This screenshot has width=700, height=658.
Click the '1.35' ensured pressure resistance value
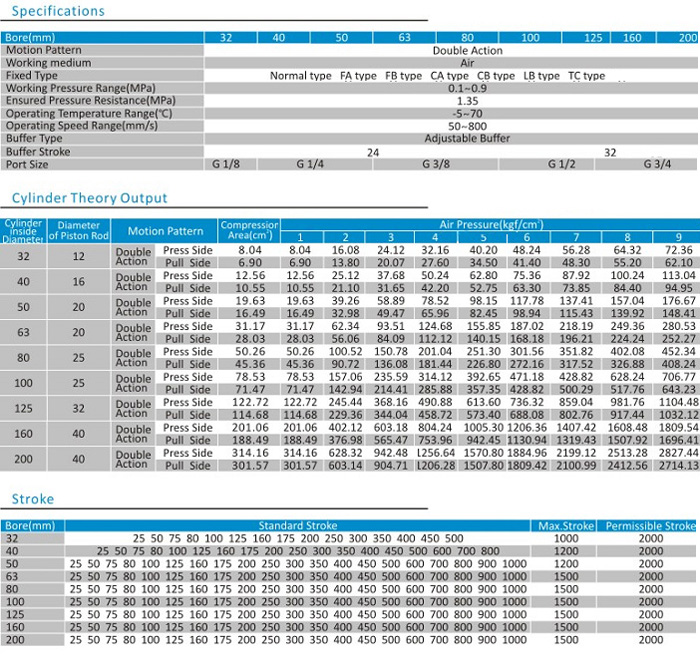click(x=467, y=101)
